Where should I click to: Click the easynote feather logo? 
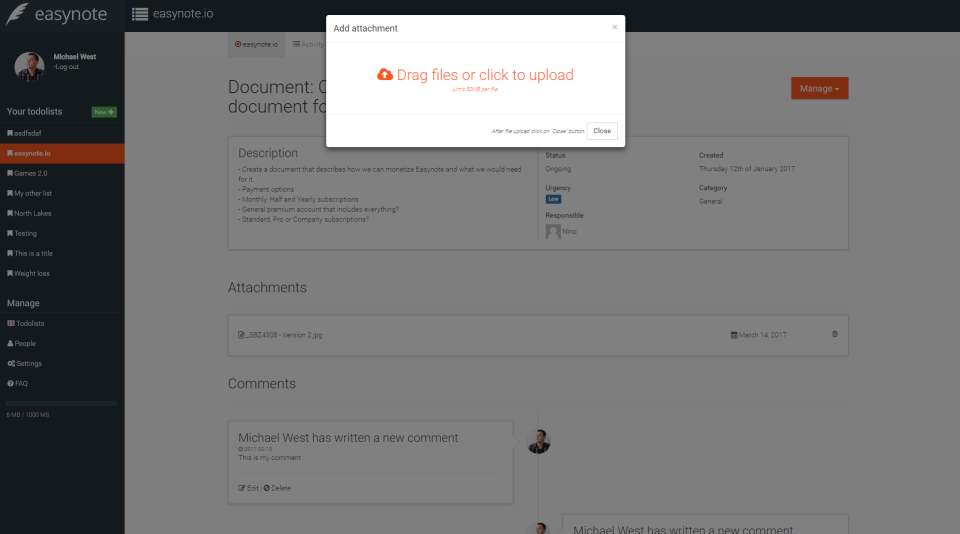click(17, 13)
